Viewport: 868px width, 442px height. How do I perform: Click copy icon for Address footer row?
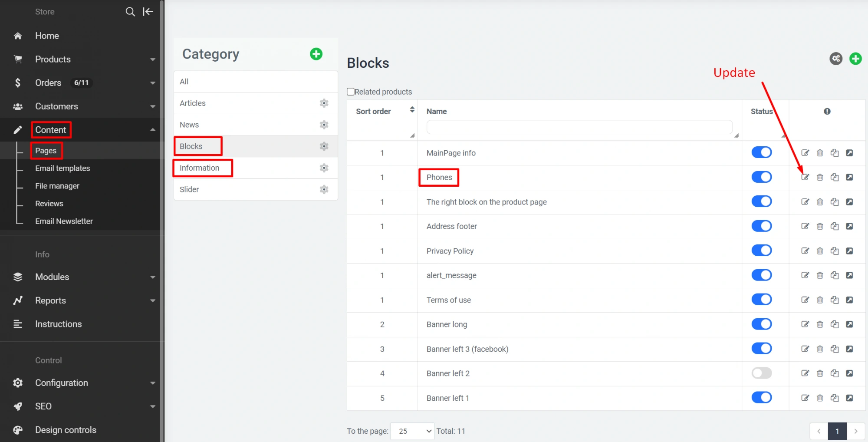(x=835, y=226)
